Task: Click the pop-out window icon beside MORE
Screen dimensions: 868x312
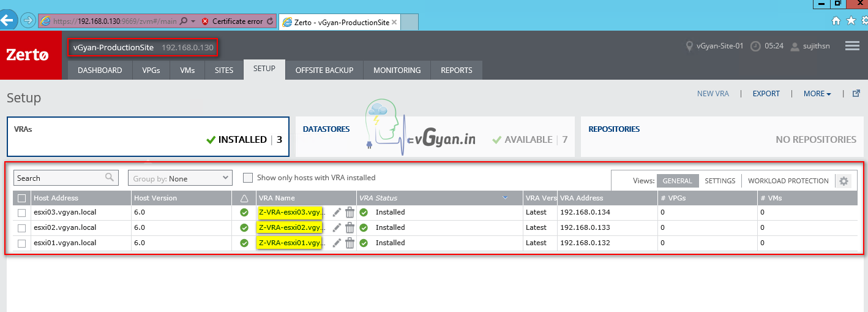Action: 856,94
